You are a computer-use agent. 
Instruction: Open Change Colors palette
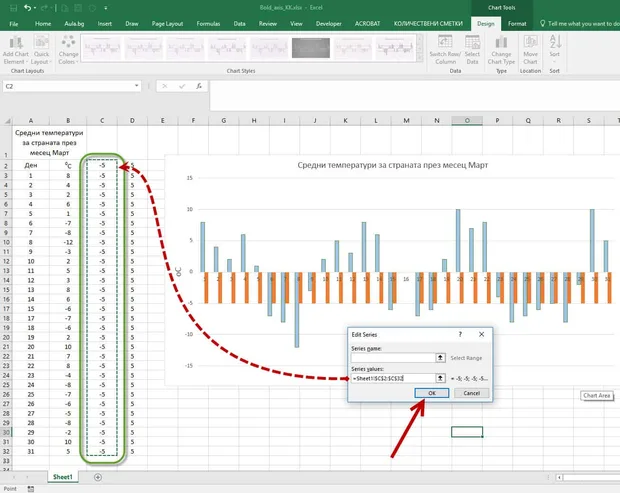(x=68, y=49)
